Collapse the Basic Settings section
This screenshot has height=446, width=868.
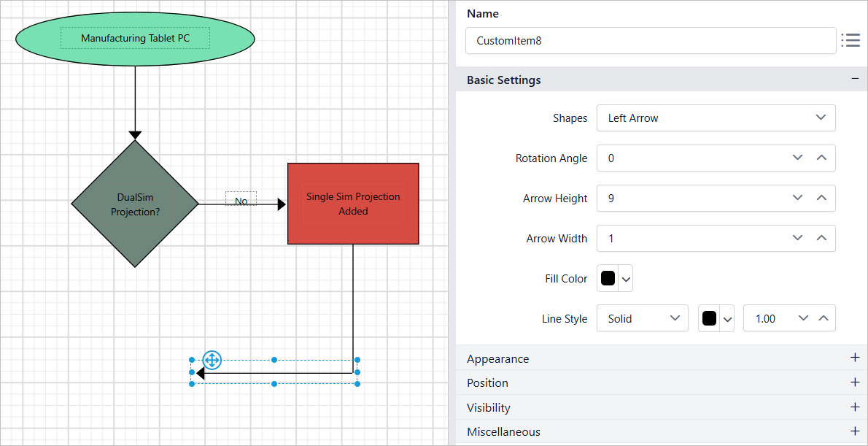pos(854,80)
